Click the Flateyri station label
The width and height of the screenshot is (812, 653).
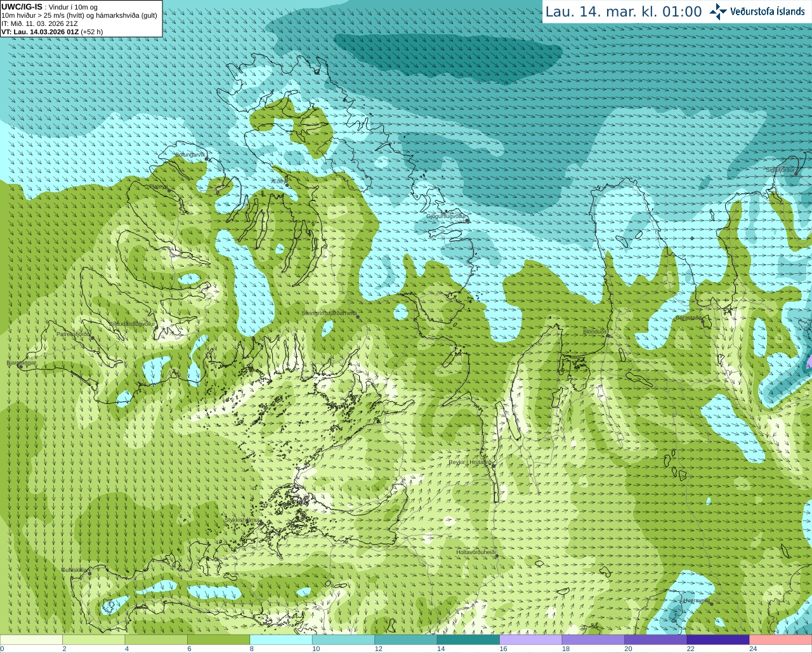click(159, 186)
